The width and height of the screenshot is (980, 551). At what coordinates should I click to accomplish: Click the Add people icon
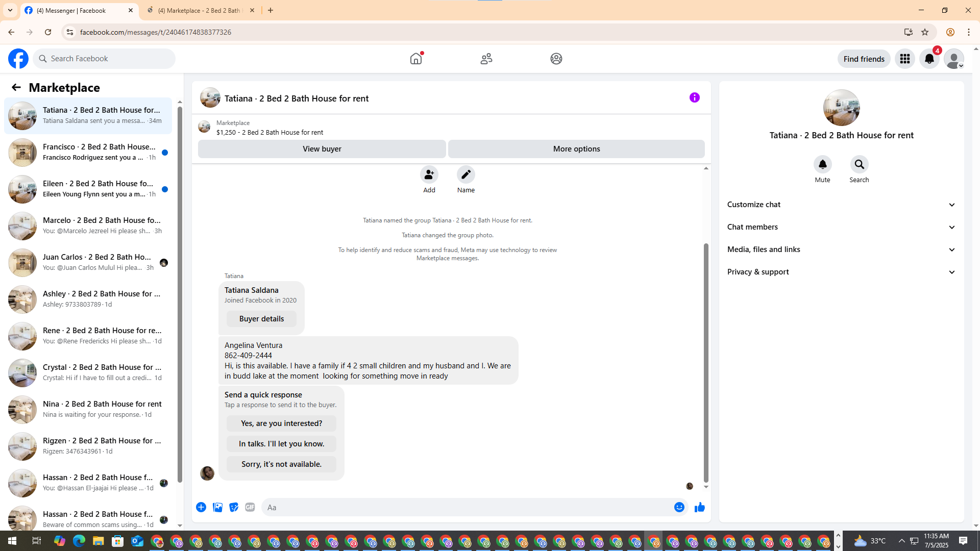click(x=429, y=175)
